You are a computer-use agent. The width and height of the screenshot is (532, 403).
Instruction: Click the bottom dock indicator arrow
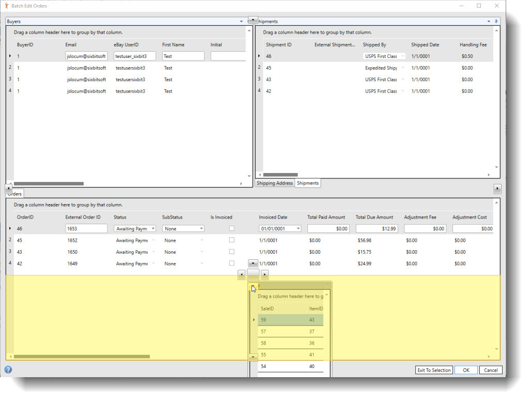(x=253, y=357)
